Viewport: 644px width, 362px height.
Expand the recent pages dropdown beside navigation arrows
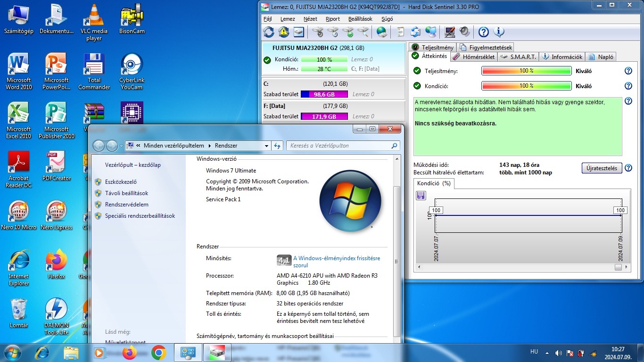point(121,146)
